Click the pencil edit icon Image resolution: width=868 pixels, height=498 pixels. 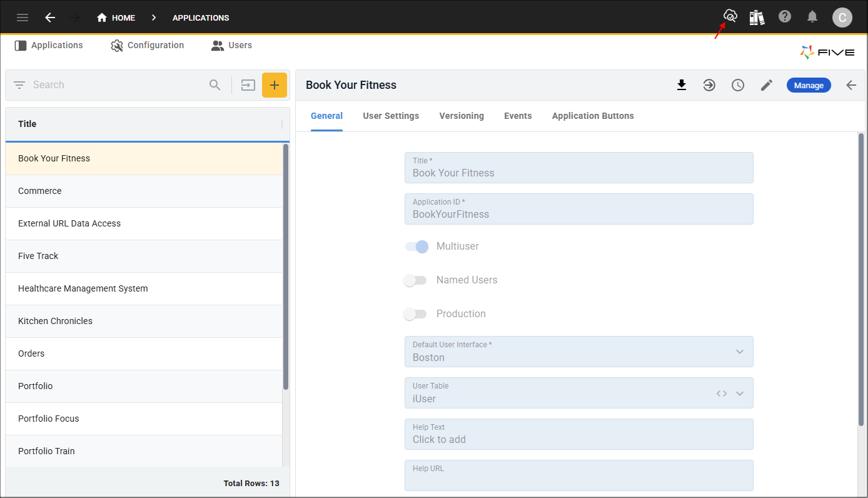(x=767, y=85)
